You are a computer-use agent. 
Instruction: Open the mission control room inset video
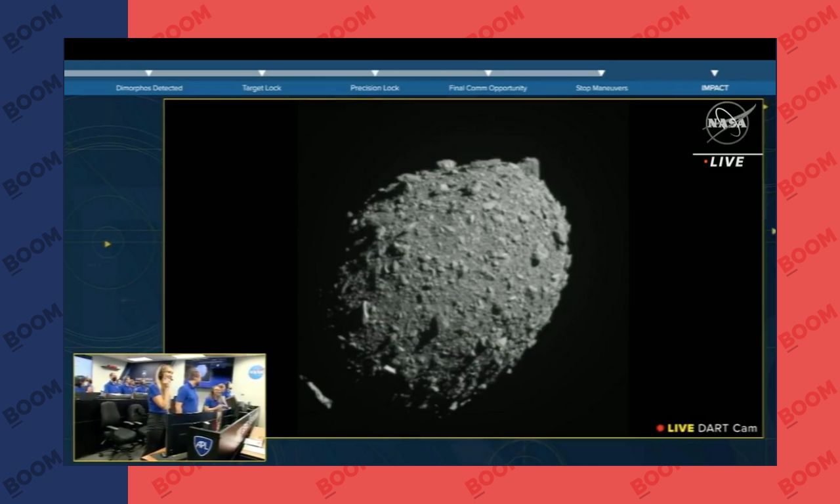pyautogui.click(x=169, y=407)
